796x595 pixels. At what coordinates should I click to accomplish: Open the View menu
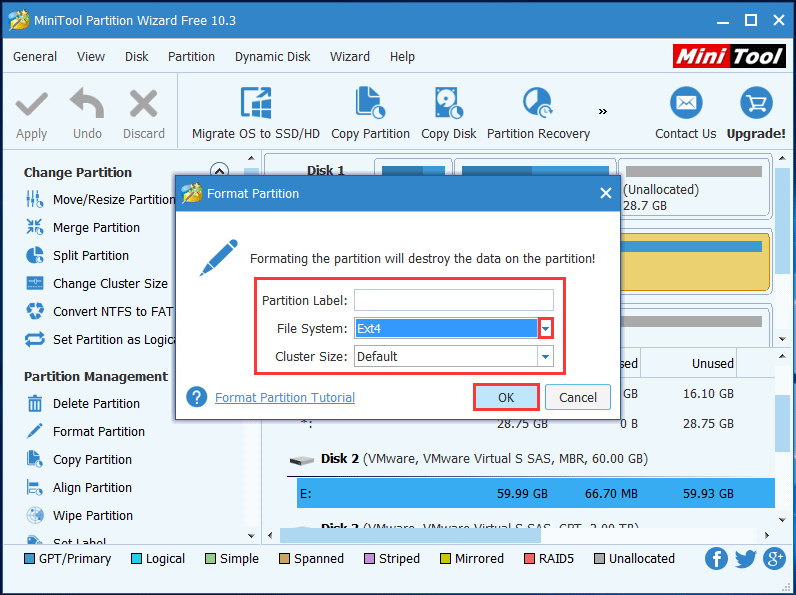coord(91,56)
